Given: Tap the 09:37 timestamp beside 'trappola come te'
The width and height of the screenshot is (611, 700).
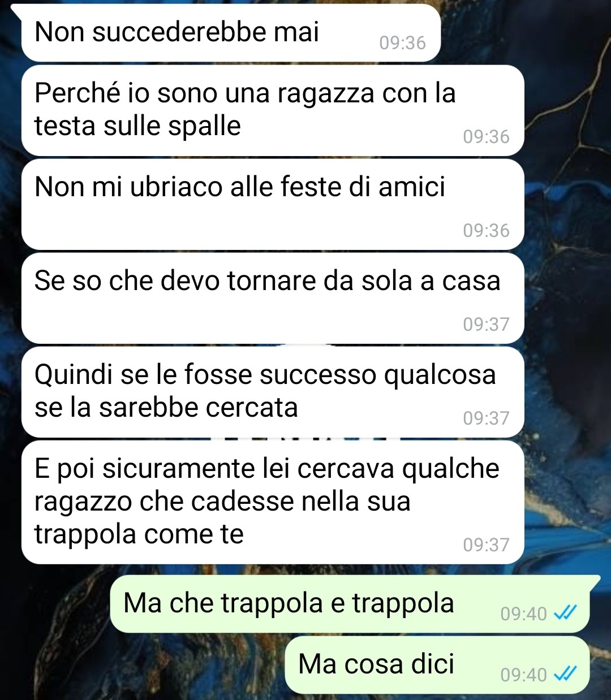Looking at the screenshot, I should pos(486,545).
